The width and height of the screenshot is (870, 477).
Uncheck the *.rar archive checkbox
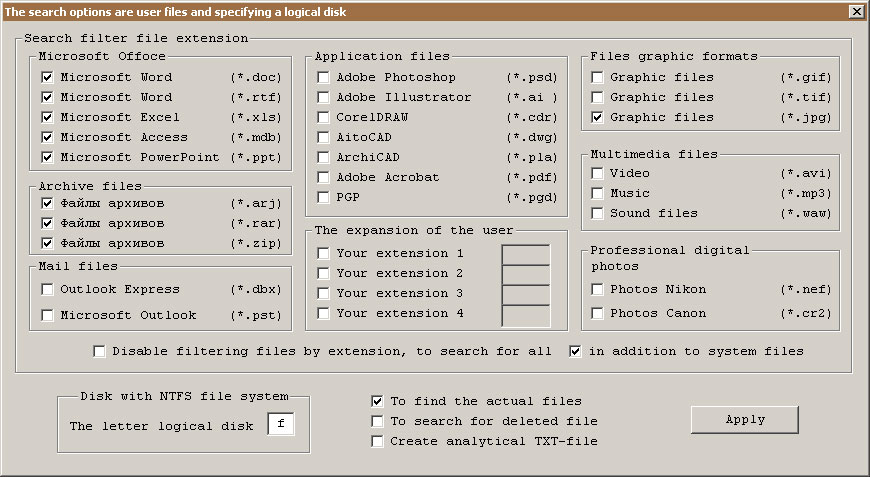(47, 223)
